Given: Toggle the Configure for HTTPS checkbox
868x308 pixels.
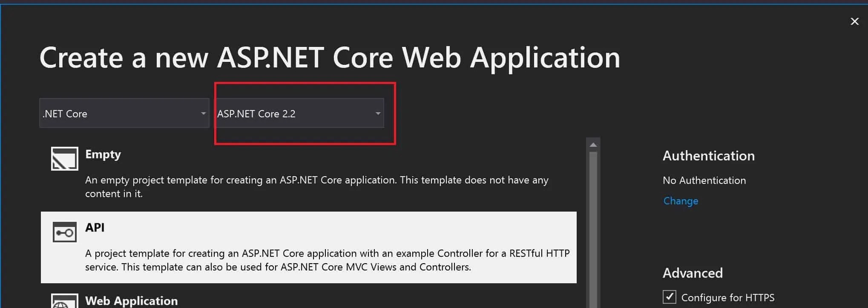Looking at the screenshot, I should point(669,297).
